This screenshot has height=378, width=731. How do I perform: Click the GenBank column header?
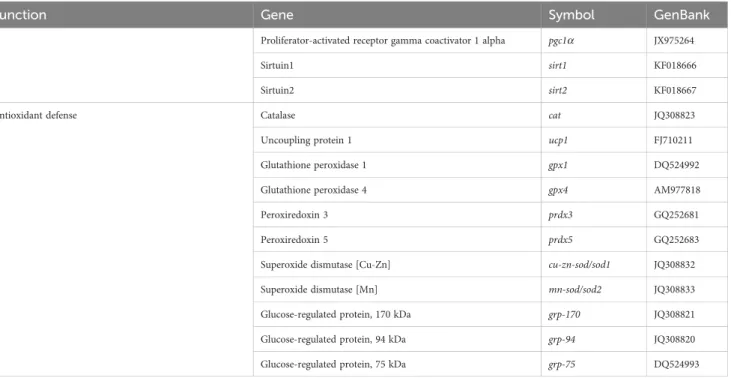tap(682, 15)
